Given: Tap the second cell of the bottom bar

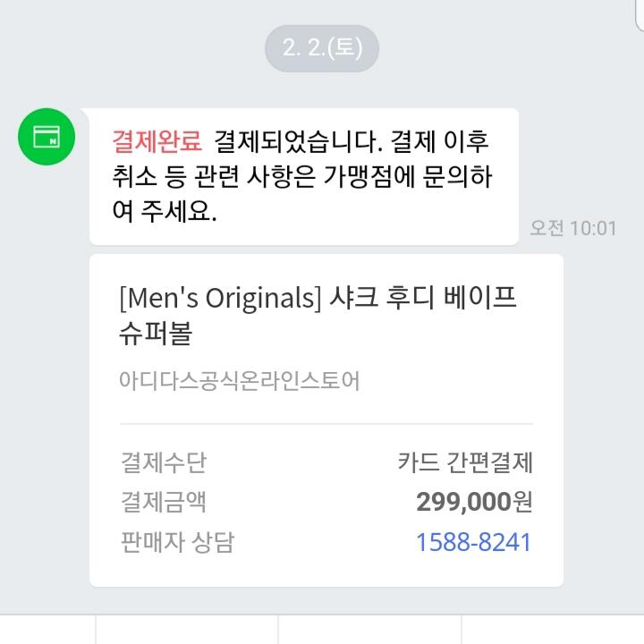Looking at the screenshot, I should click(x=186, y=630).
